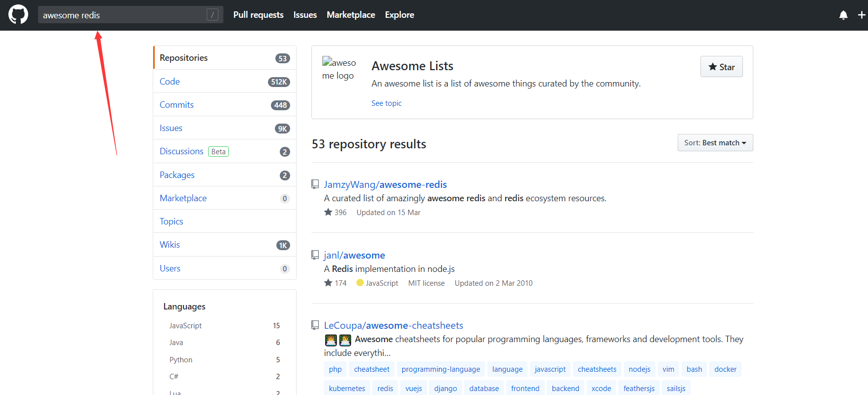
Task: Open Pull requests in top navigation
Action: pos(258,15)
